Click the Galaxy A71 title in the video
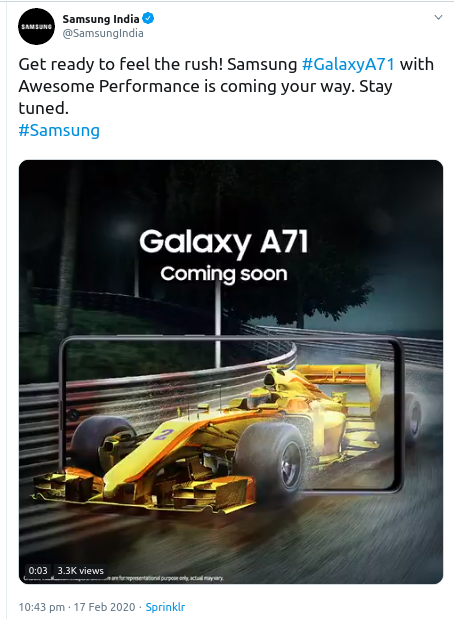Screen dimensions: 454x619 tap(224, 242)
